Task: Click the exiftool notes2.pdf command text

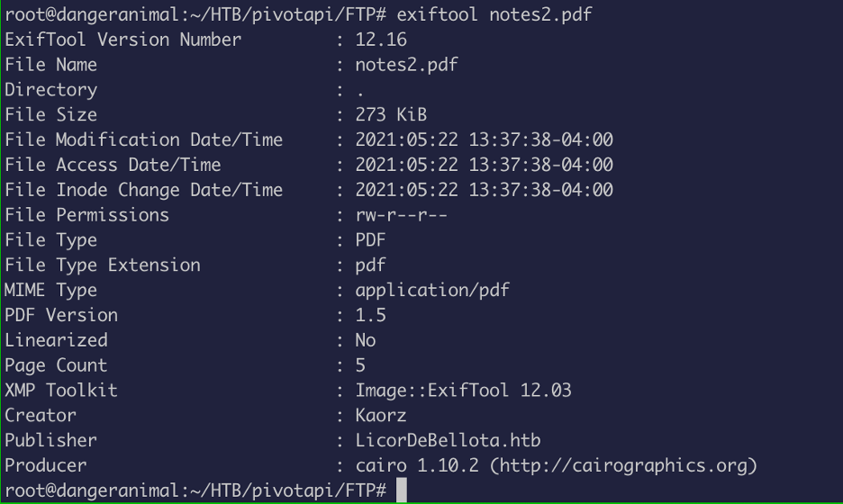Action: point(494,14)
